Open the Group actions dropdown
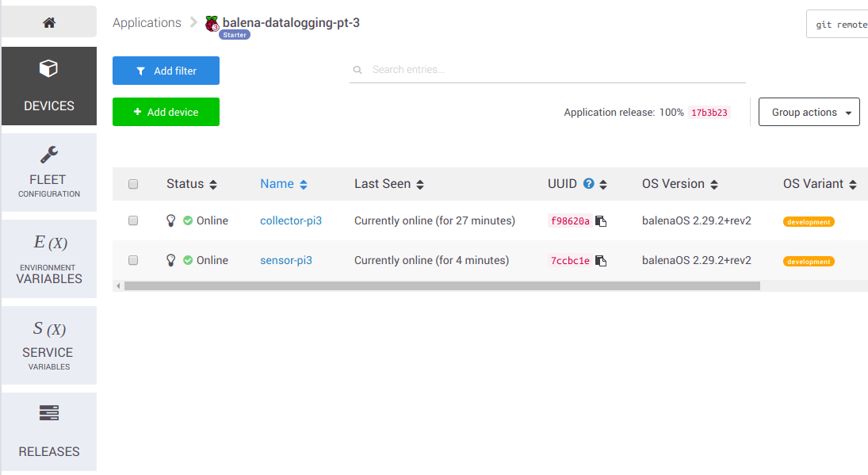This screenshot has width=868, height=475. click(x=809, y=113)
